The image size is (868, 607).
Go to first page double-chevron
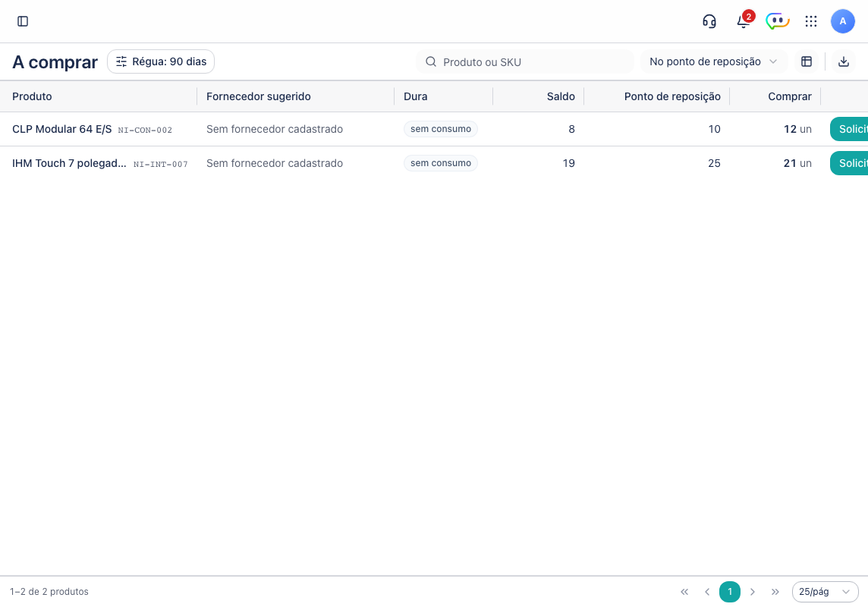[x=684, y=592]
